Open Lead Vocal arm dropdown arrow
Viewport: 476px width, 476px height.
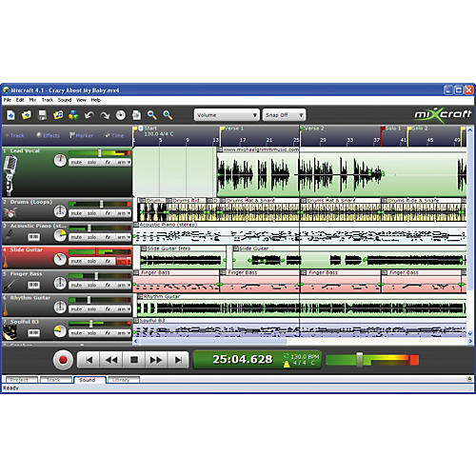point(129,162)
